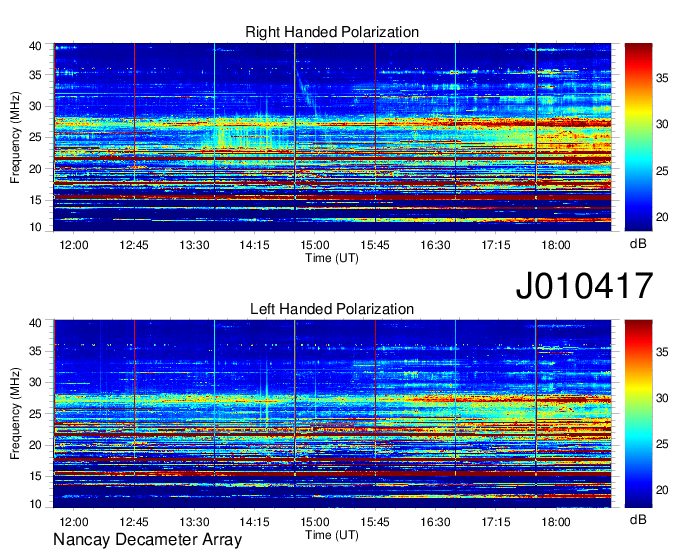Click the 12:00 tick under Left Handed plot

(x=74, y=522)
